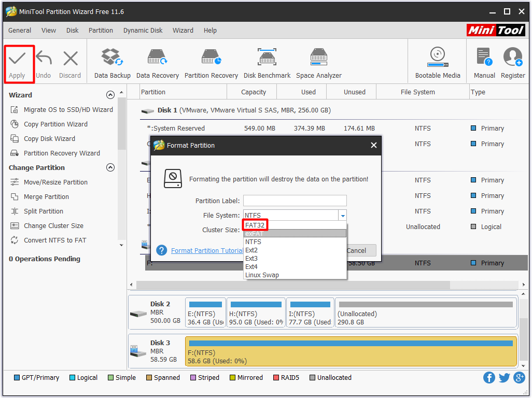Click the Partition Label text field
The height and width of the screenshot is (398, 532).
(x=295, y=201)
